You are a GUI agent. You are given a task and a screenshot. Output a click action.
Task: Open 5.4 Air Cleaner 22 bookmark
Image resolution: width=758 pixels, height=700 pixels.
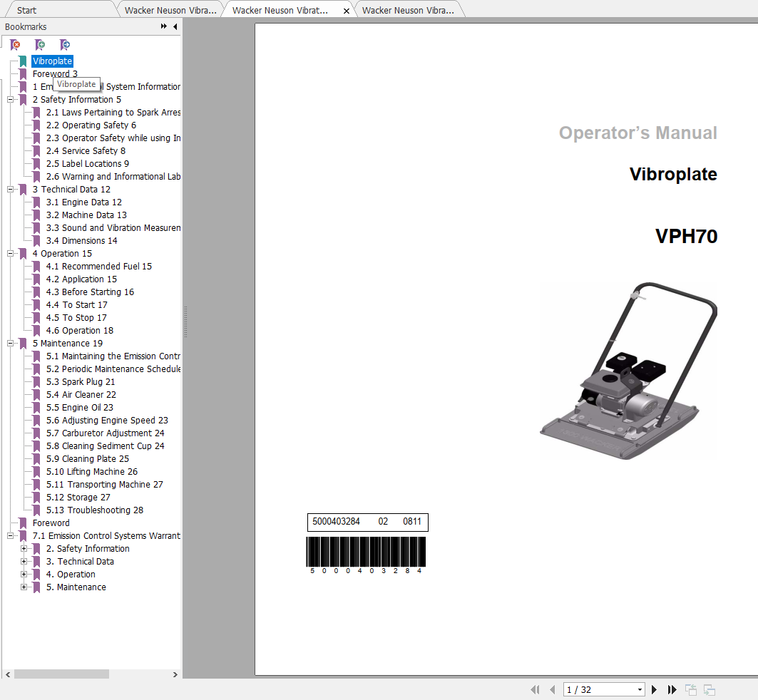click(x=81, y=395)
